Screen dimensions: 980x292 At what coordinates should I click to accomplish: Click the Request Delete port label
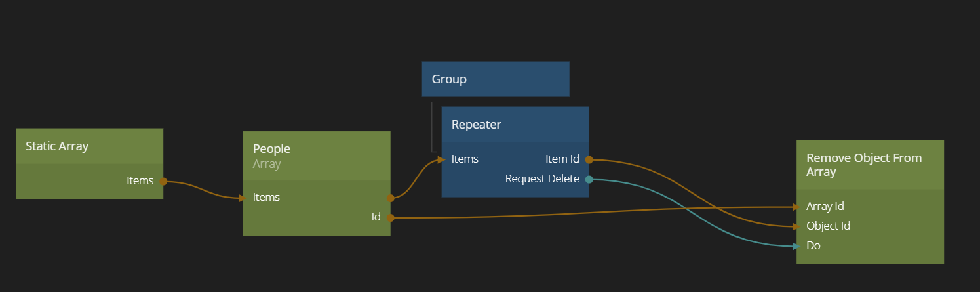542,179
